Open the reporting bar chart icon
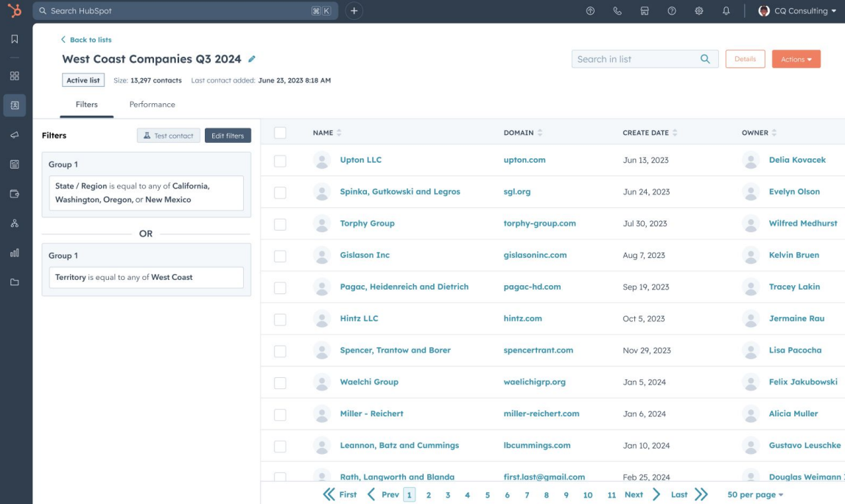This screenshot has height=504, width=845. tap(15, 253)
